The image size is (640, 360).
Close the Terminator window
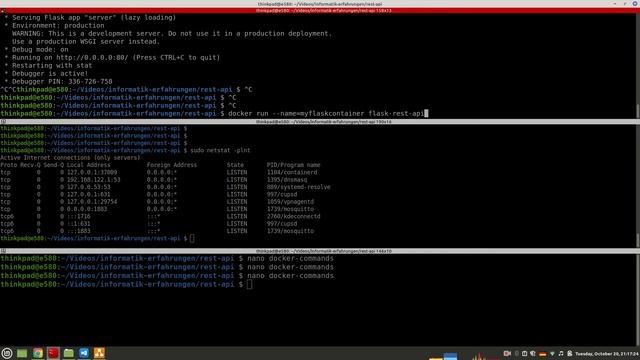point(635,4)
